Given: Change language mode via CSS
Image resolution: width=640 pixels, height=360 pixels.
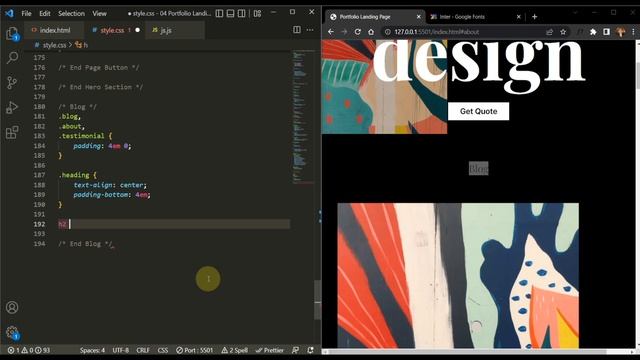Looking at the screenshot, I should (x=163, y=350).
